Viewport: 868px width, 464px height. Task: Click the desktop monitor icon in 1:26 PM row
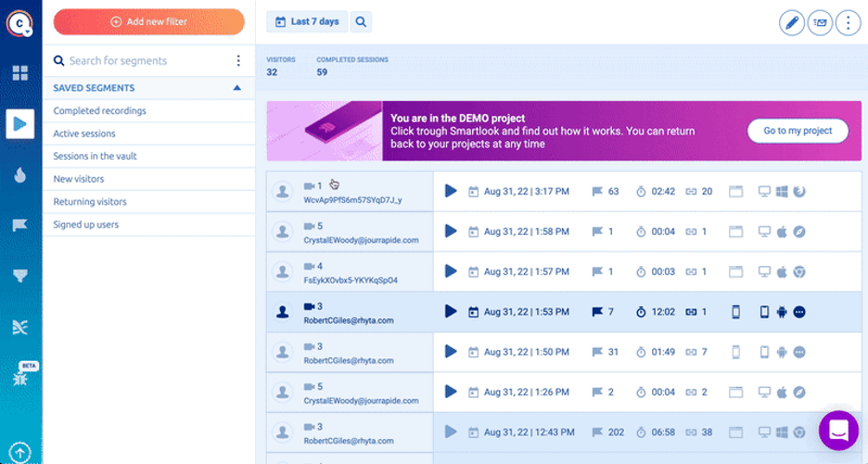point(764,392)
